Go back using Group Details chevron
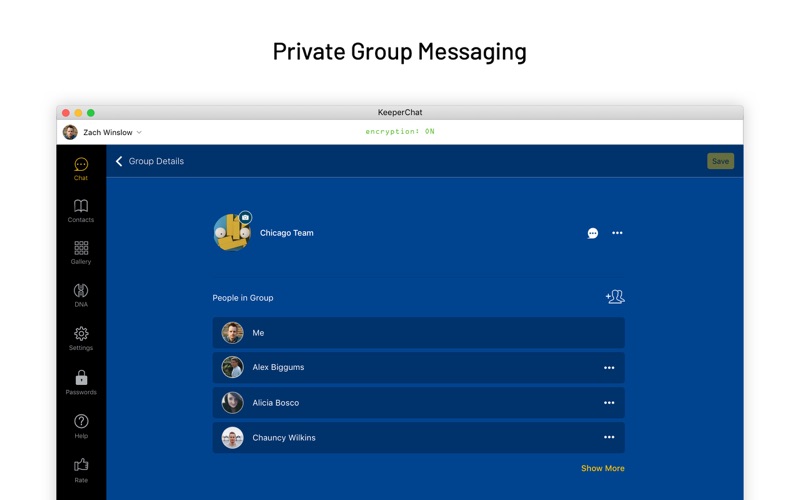This screenshot has width=800, height=500. click(119, 161)
